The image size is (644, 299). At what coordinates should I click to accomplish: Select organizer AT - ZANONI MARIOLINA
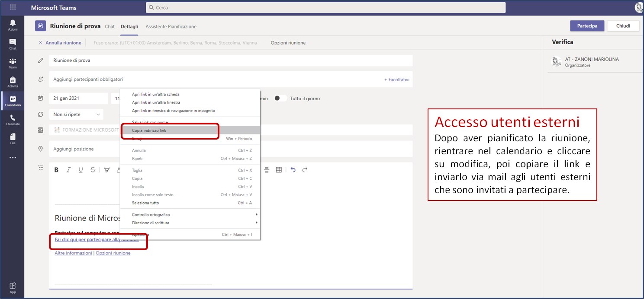point(592,62)
